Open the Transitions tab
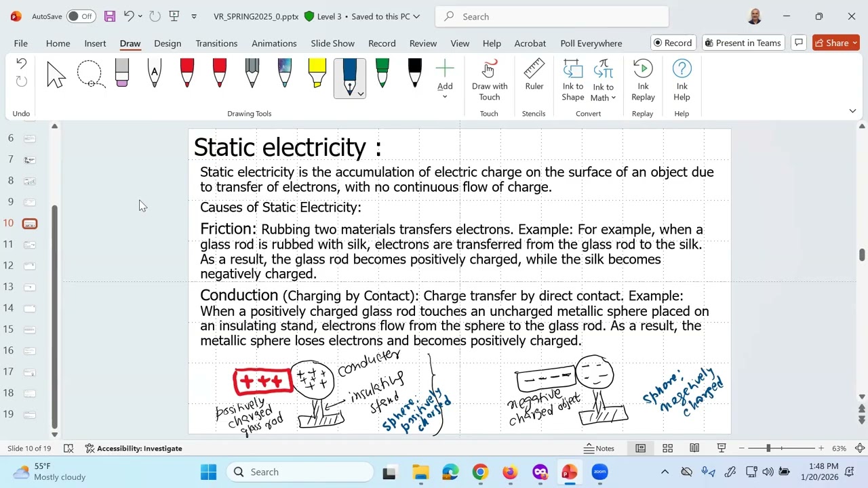Screen dimensions: 868x488 (216, 43)
